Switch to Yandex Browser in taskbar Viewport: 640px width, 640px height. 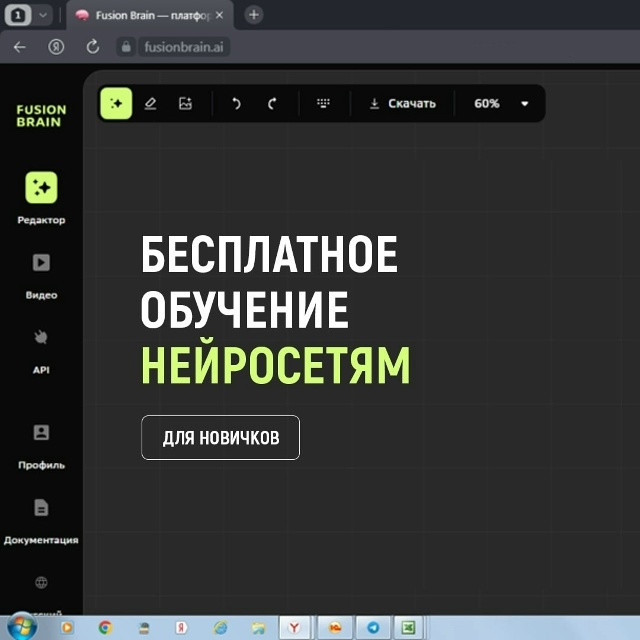tap(295, 627)
